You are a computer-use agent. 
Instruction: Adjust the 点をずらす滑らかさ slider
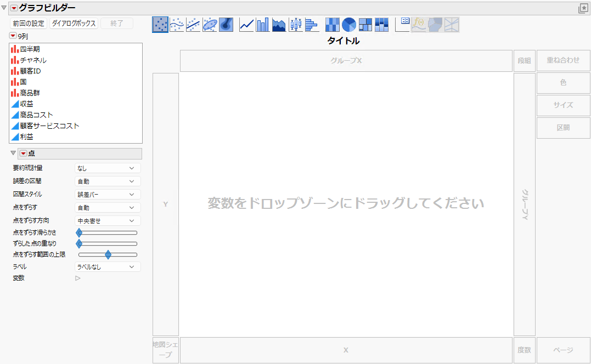click(108, 232)
